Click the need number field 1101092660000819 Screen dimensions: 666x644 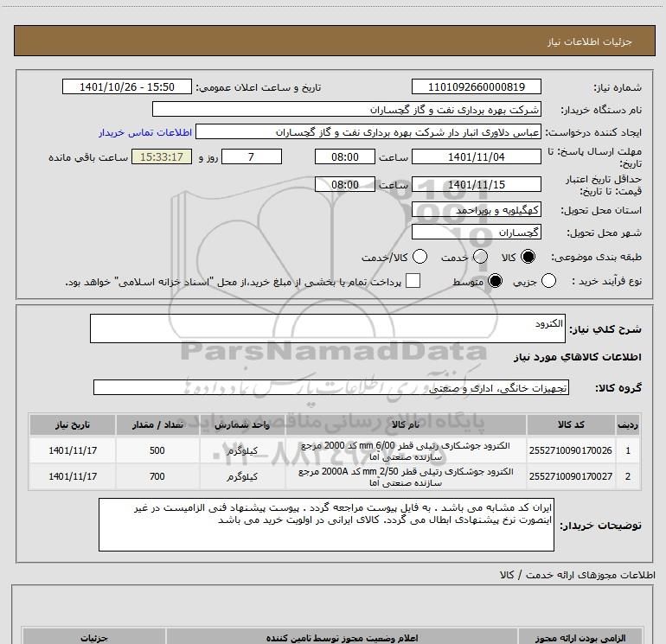[x=476, y=87]
